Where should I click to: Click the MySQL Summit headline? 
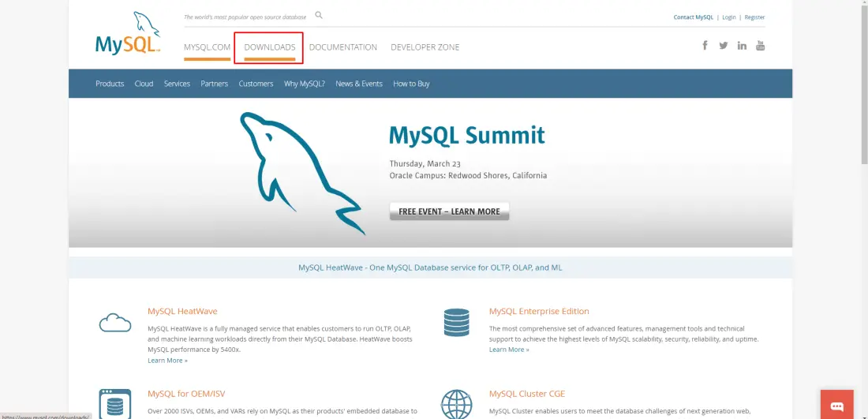coord(466,134)
